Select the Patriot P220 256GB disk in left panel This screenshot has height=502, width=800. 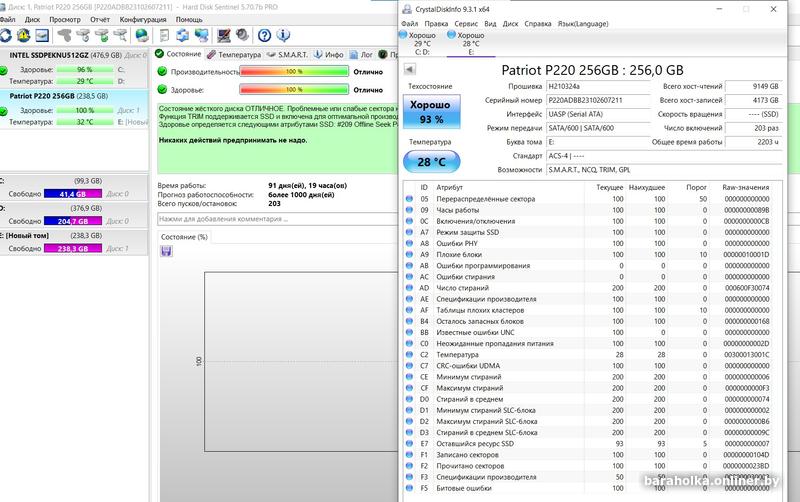(x=74, y=109)
